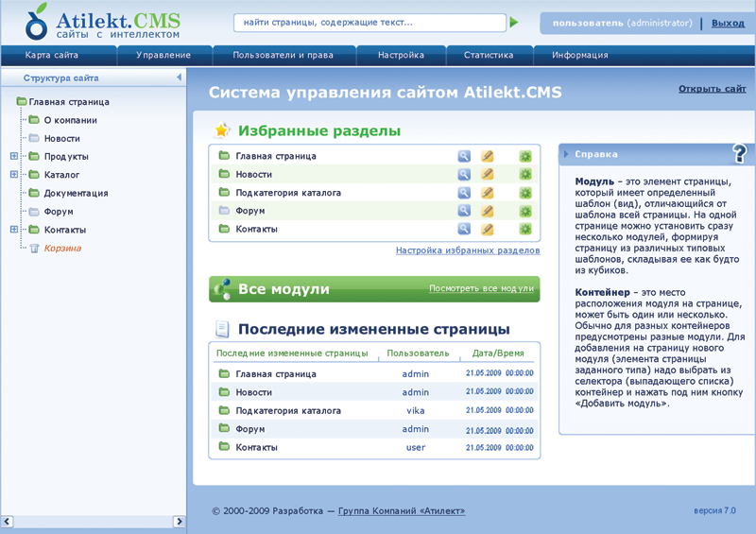This screenshot has height=534, width=756.
Task: Click the пользователь (administrator) label
Action: click(x=623, y=23)
